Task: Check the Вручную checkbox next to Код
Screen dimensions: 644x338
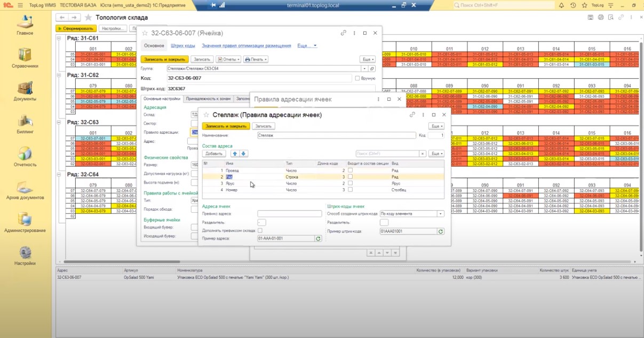Action: pyautogui.click(x=357, y=78)
